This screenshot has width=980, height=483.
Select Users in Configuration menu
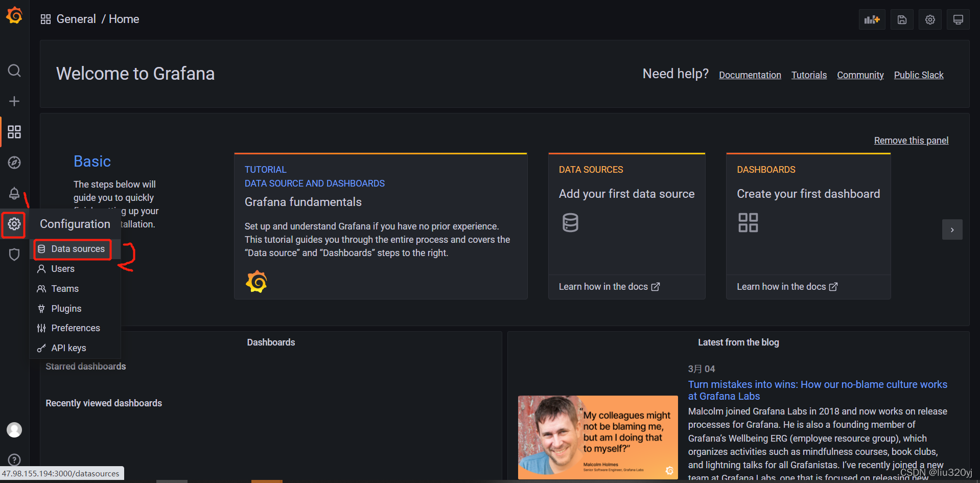(x=75, y=269)
